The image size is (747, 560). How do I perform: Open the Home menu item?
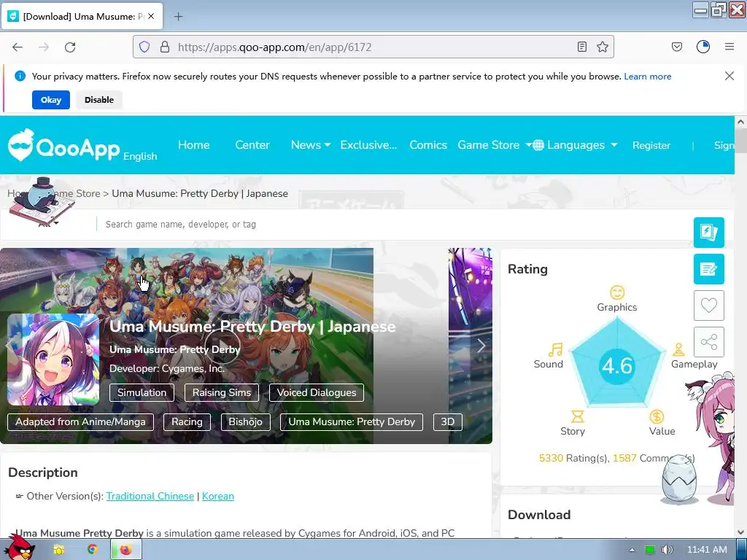coord(193,145)
